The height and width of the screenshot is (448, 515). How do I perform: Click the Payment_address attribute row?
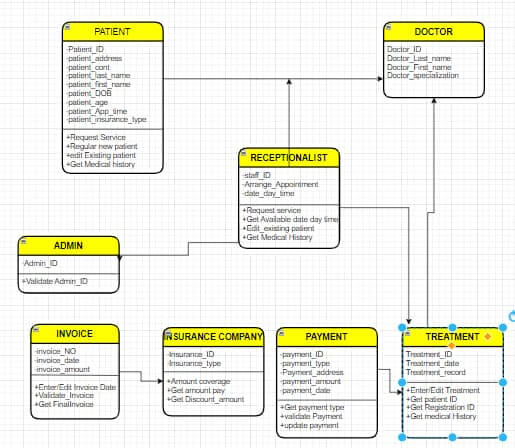[312, 372]
